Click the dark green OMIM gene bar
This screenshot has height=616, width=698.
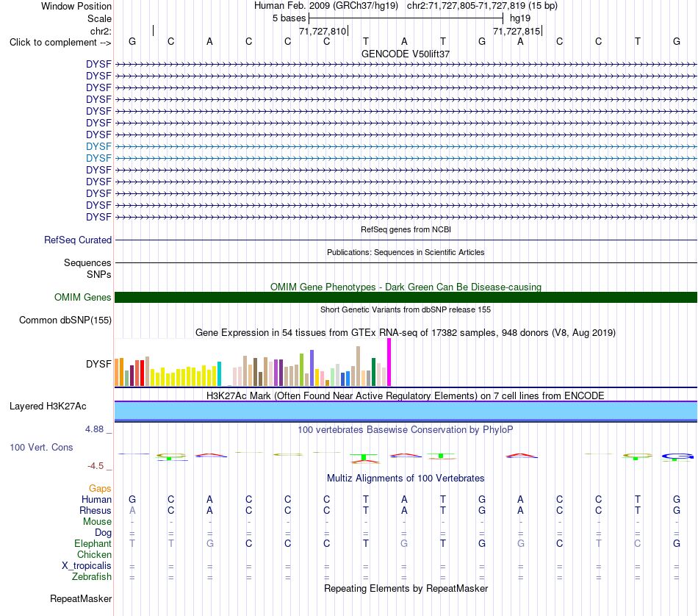(x=406, y=298)
